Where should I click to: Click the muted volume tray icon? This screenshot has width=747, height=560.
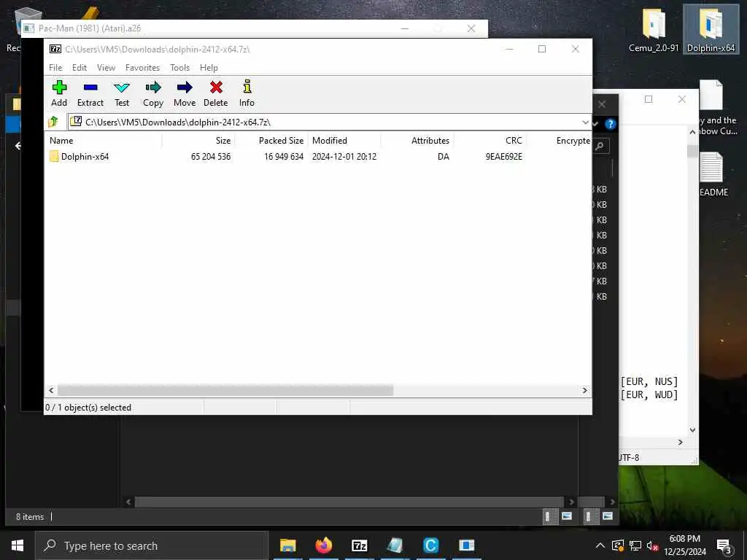click(652, 545)
